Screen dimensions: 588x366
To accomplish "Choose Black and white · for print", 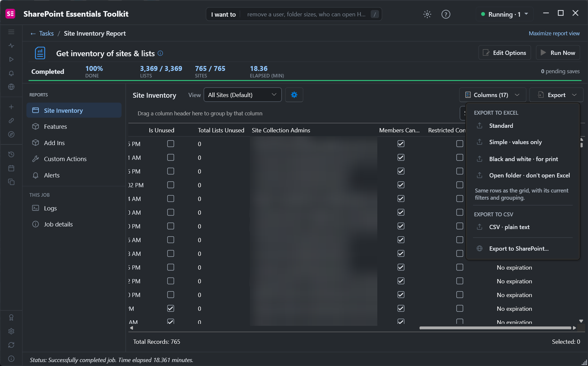I will 523,159.
